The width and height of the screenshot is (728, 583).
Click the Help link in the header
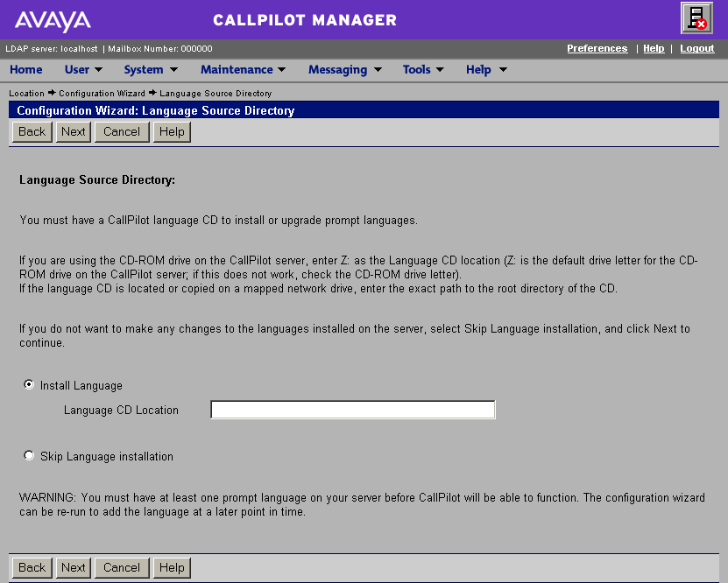[654, 48]
